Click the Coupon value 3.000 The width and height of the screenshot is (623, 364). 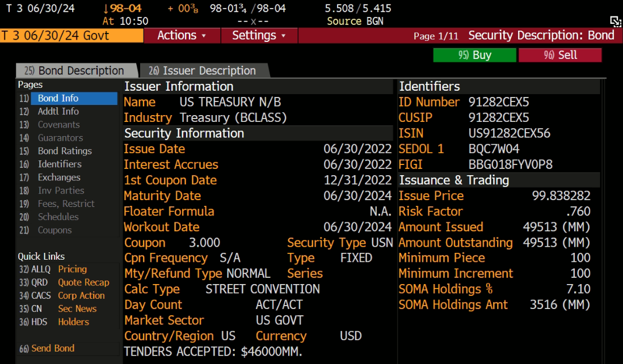click(x=204, y=243)
